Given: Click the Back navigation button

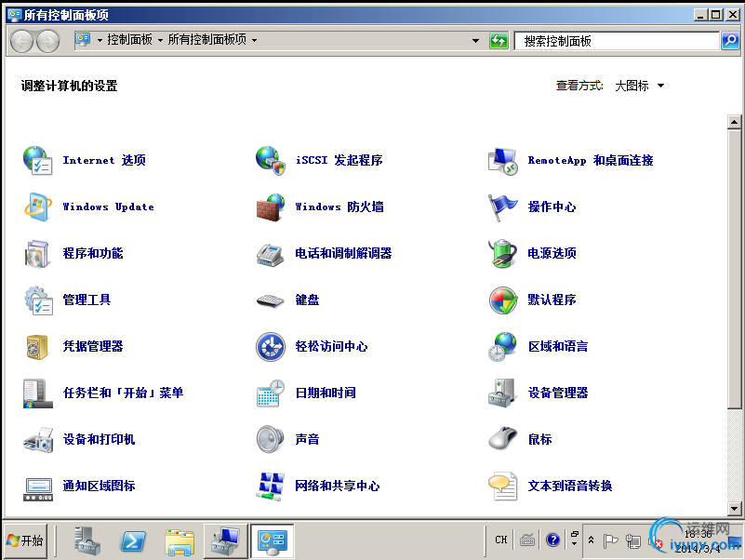Looking at the screenshot, I should click(21, 41).
